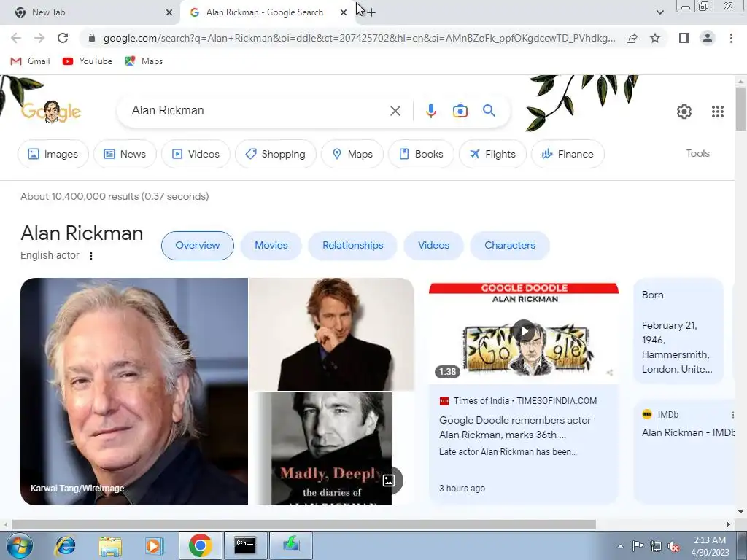Image resolution: width=747 pixels, height=560 pixels.
Task: Select the Overview chip
Action: [197, 245]
